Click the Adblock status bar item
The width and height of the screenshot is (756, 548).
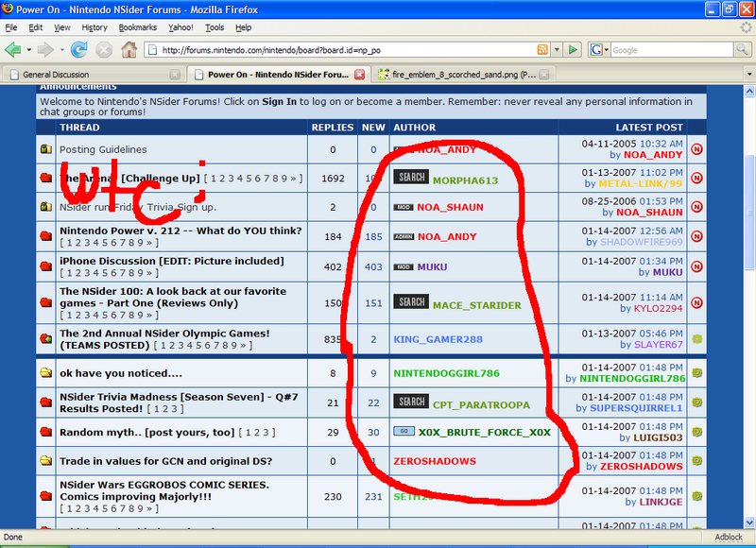(729, 537)
